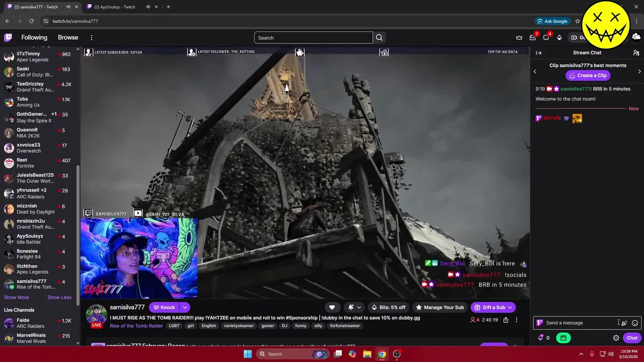Open a new browser tab
This screenshot has width=644, height=362.
168,7
